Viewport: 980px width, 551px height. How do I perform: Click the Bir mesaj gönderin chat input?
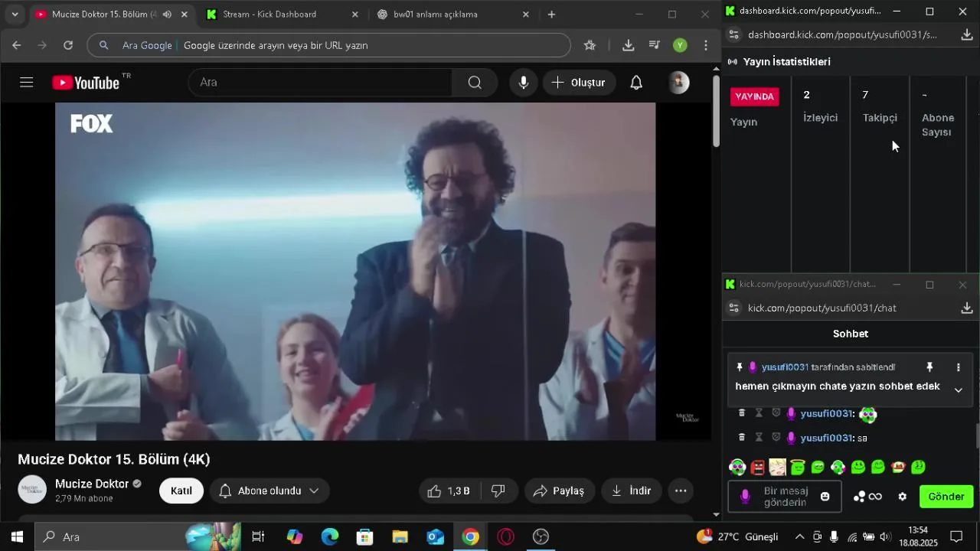[785, 497]
